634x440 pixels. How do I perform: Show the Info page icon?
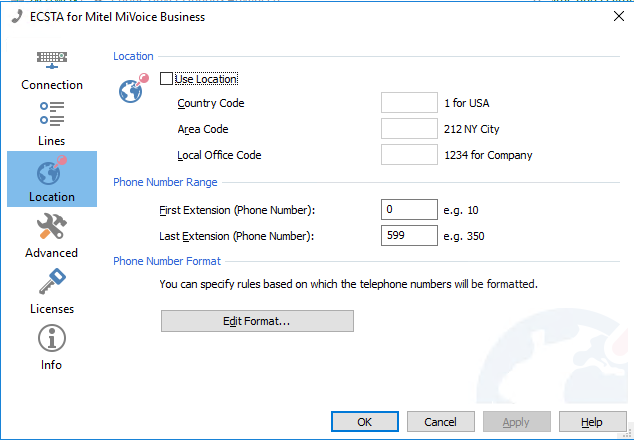[x=52, y=338]
